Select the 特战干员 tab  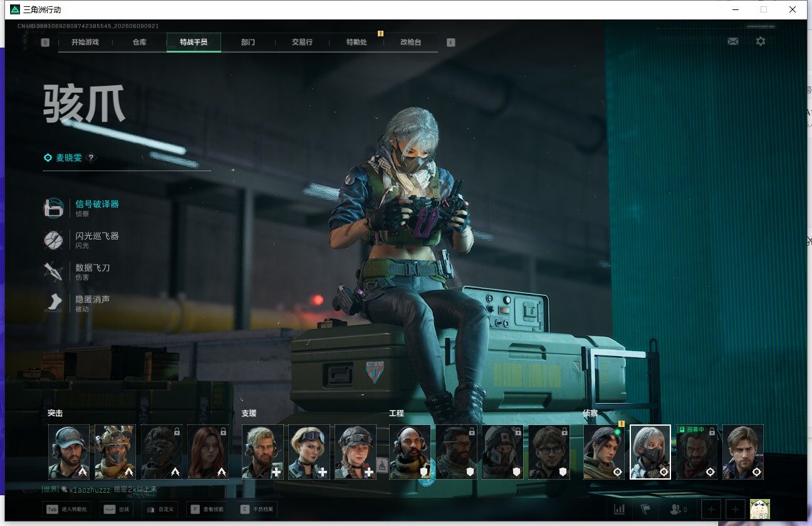click(194, 43)
